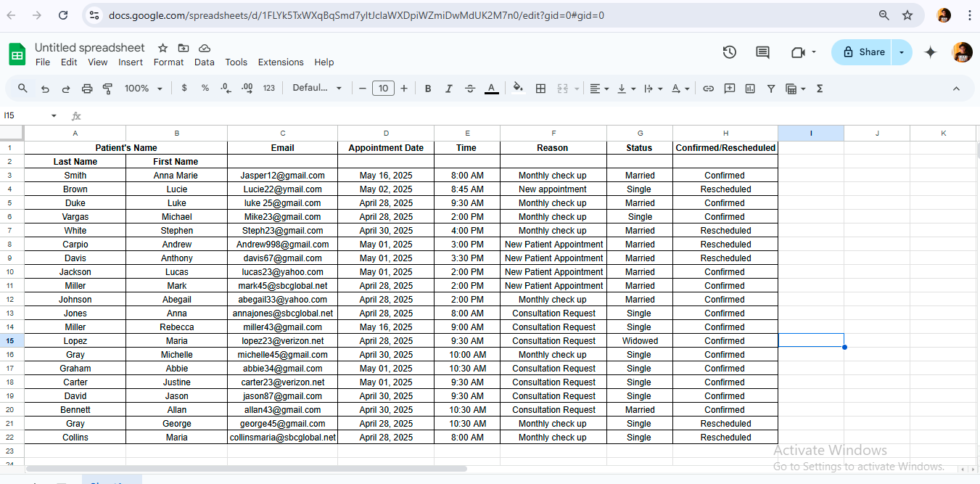Screen dimensions: 980x484
Task: Click the functions sigma icon
Action: pyautogui.click(x=820, y=89)
